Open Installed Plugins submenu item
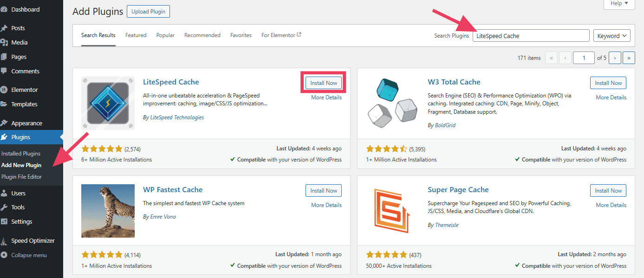The height and width of the screenshot is (278, 644). tap(21, 153)
